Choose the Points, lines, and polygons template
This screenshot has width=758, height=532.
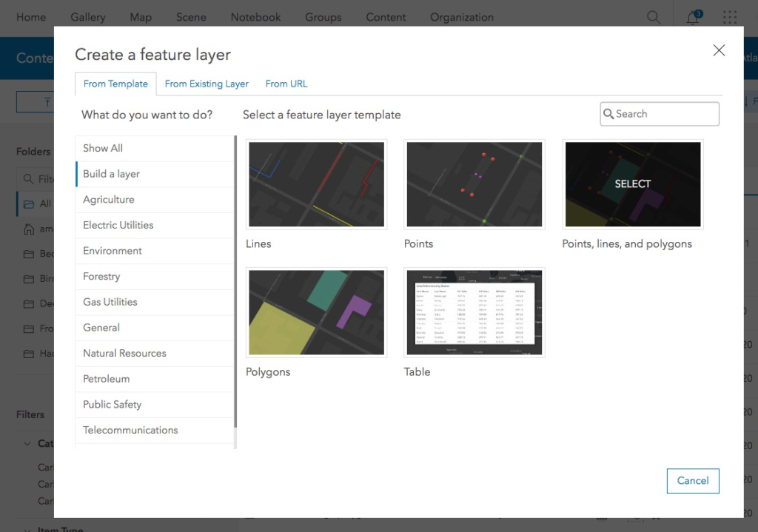pyautogui.click(x=632, y=184)
